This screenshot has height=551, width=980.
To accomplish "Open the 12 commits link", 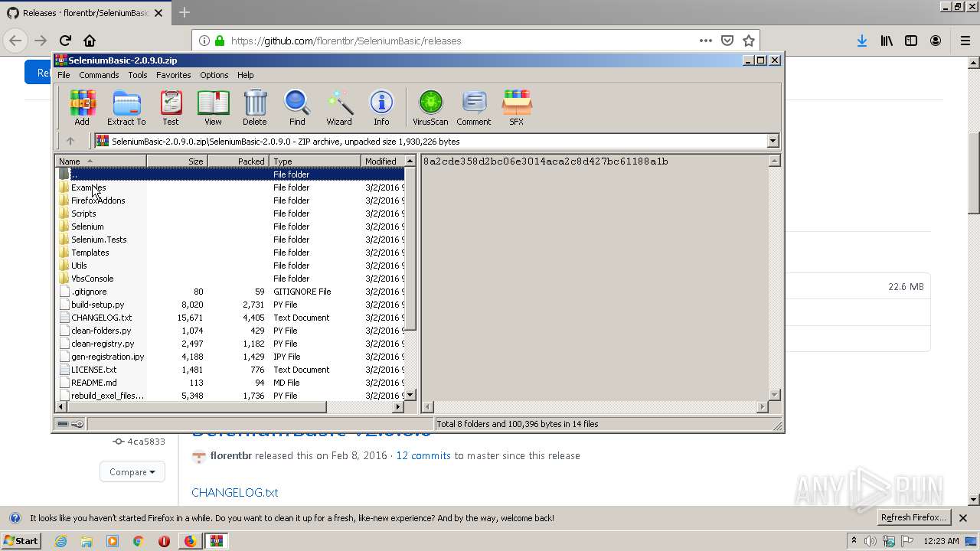I will (423, 455).
